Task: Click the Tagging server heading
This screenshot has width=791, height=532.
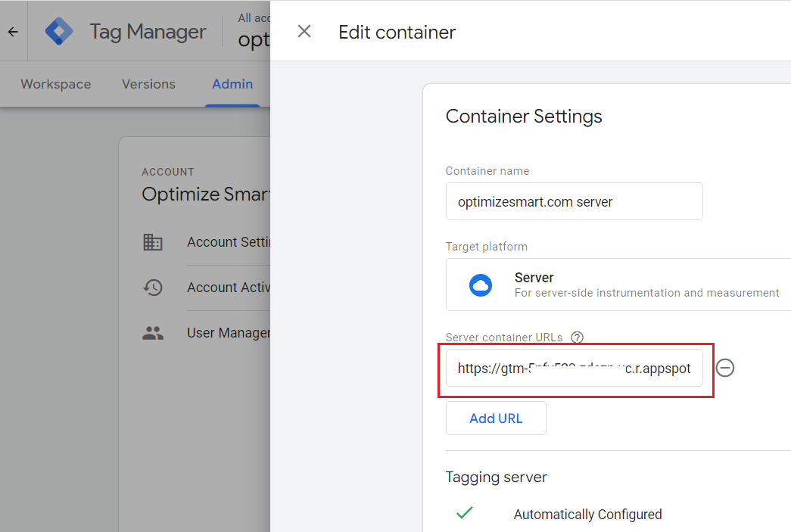Action: click(497, 477)
